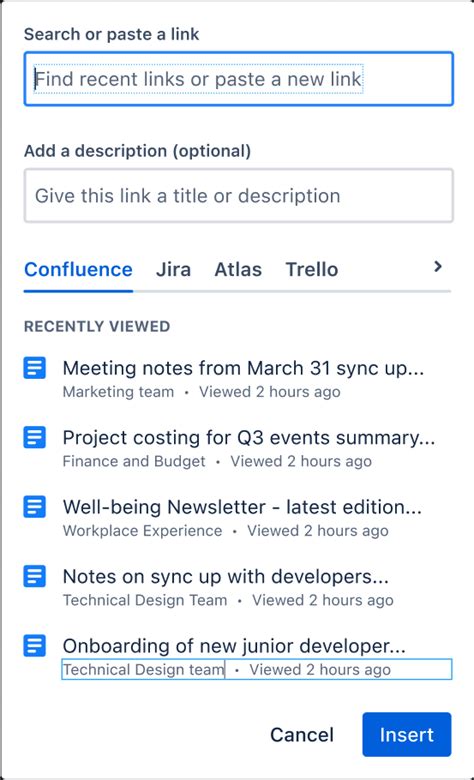Click the 'RECENTLY VIEWED' heading
Image resolution: width=474 pixels, height=780 pixels.
point(97,326)
